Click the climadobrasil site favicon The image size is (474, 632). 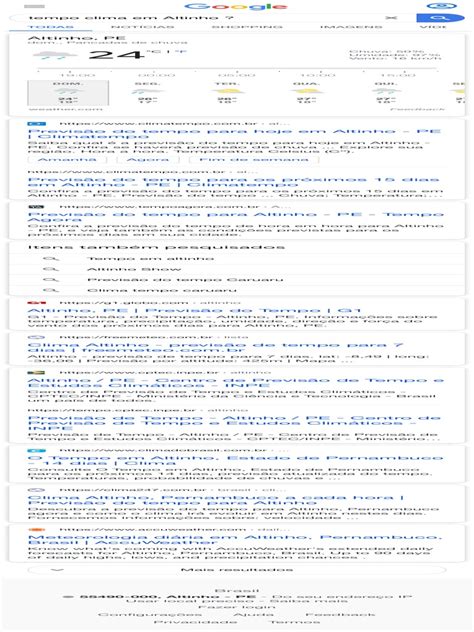click(37, 450)
